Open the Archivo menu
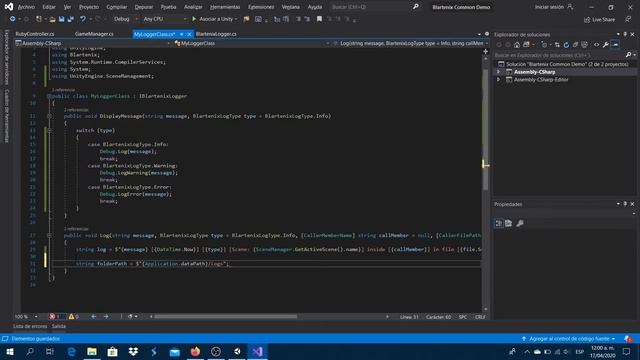 click(x=26, y=7)
